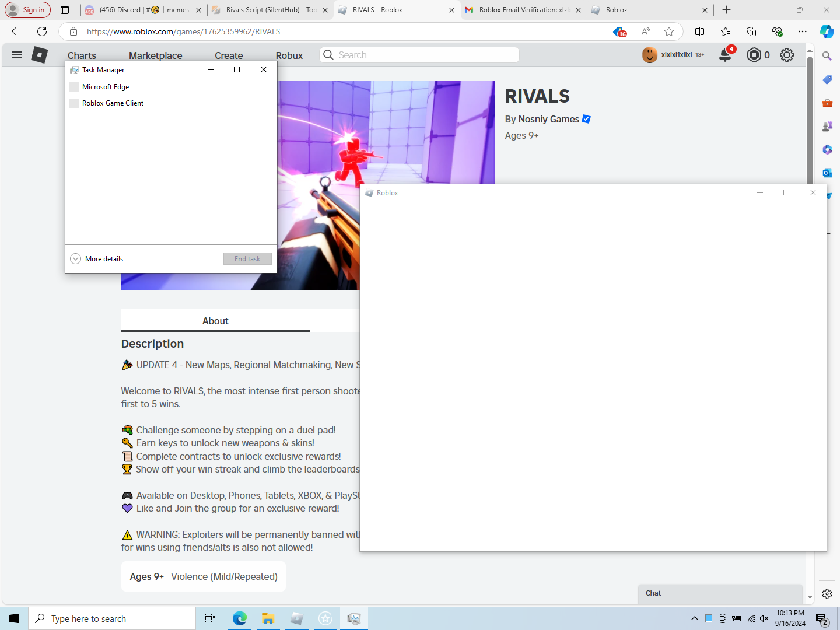Open the Windows notification center
This screenshot has width=840, height=630.
(822, 618)
